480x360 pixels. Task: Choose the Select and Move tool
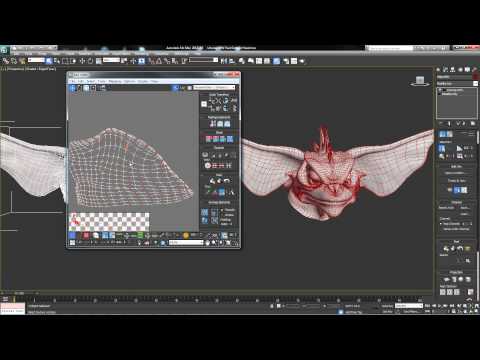[82, 61]
